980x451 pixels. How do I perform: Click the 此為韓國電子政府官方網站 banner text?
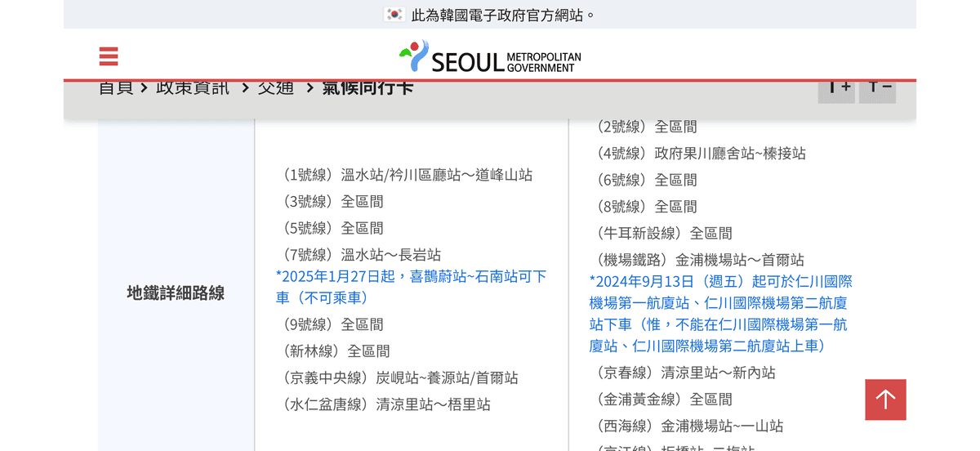coord(504,15)
